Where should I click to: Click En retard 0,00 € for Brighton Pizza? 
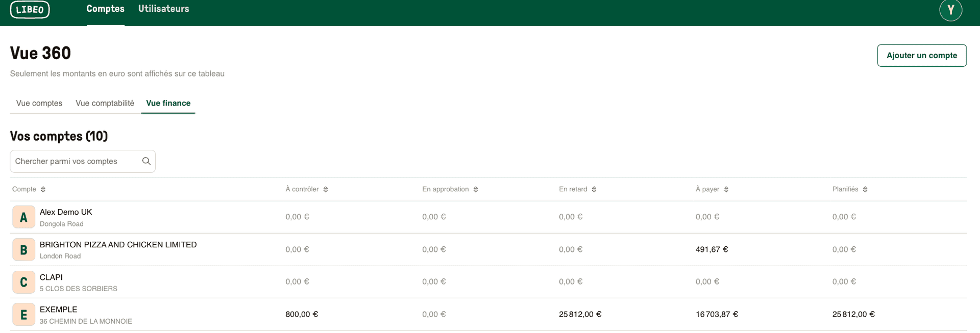pyautogui.click(x=571, y=249)
